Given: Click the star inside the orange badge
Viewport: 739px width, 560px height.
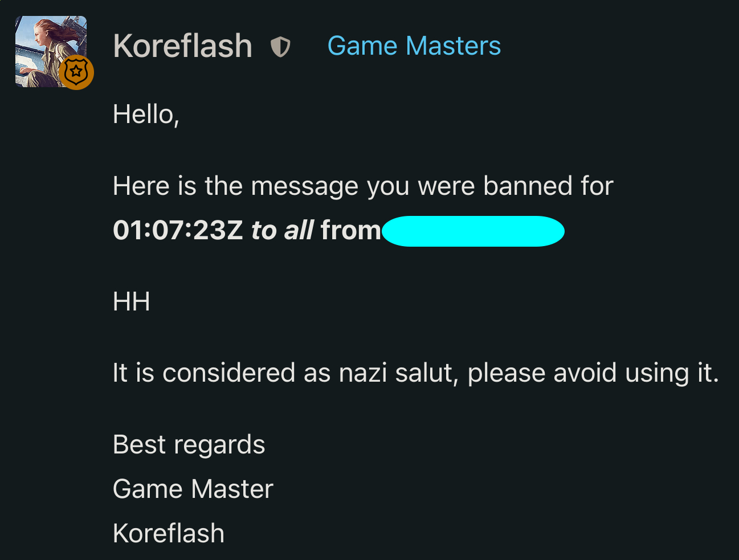Looking at the screenshot, I should coord(76,72).
